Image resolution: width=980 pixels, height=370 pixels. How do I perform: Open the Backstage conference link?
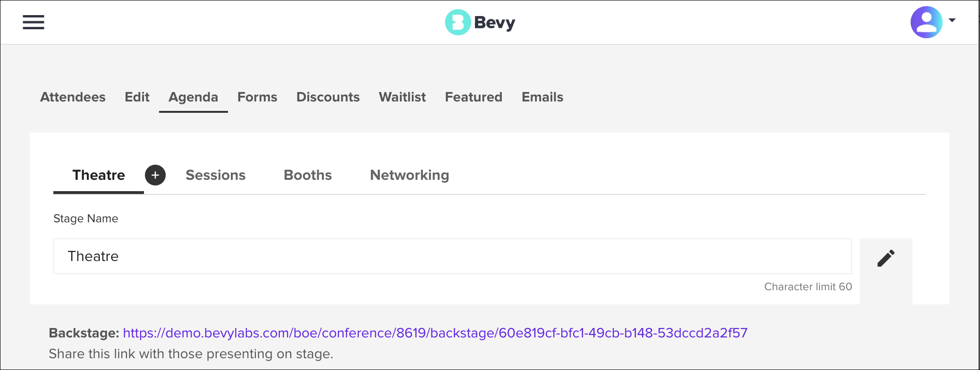(x=435, y=333)
